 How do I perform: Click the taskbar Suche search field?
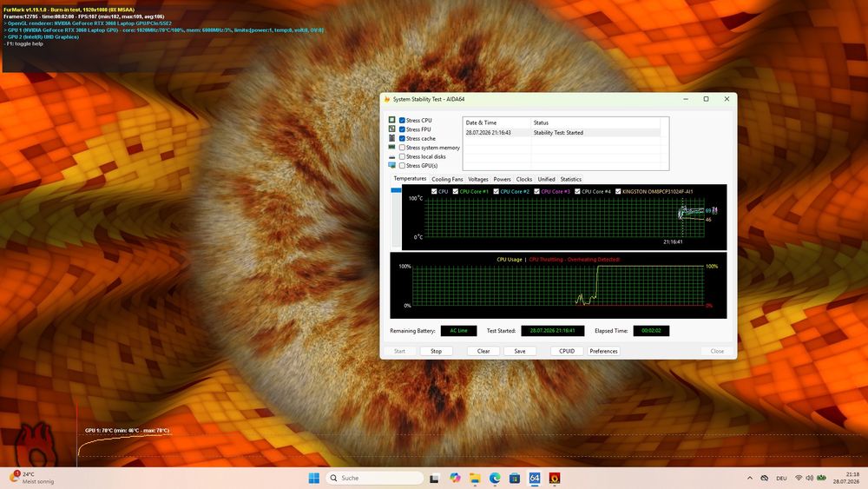coord(375,478)
